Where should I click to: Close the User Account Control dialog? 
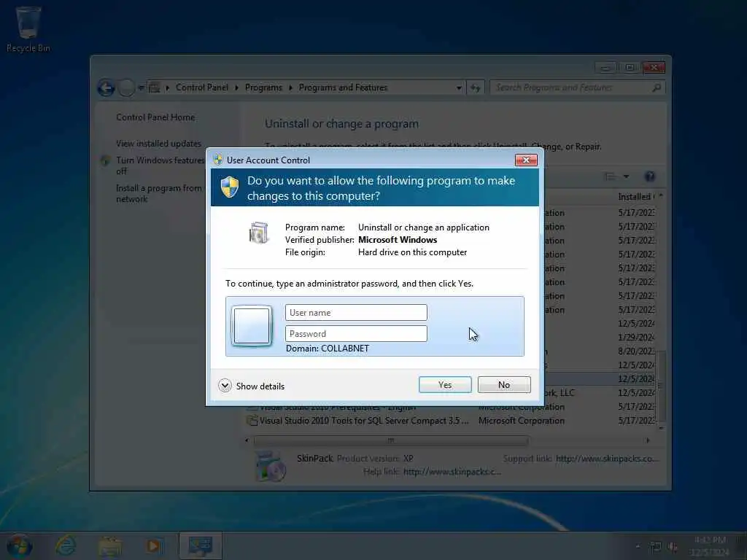tap(526, 160)
